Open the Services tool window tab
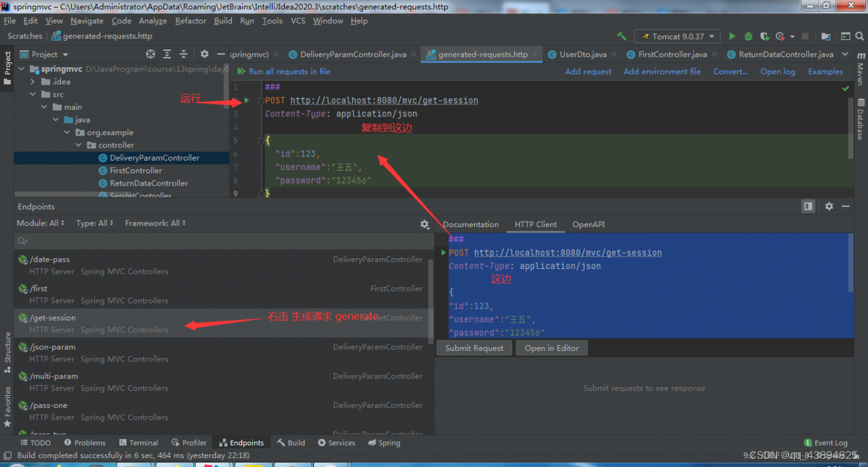The image size is (868, 467). tap(336, 443)
